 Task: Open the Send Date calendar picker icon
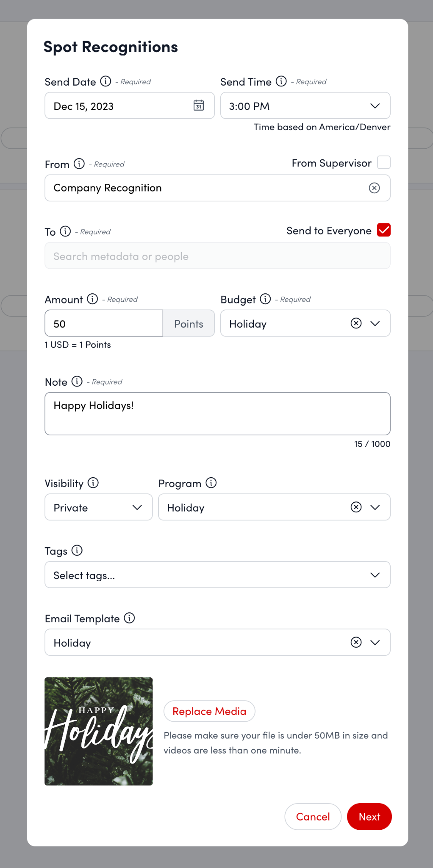coord(198,106)
